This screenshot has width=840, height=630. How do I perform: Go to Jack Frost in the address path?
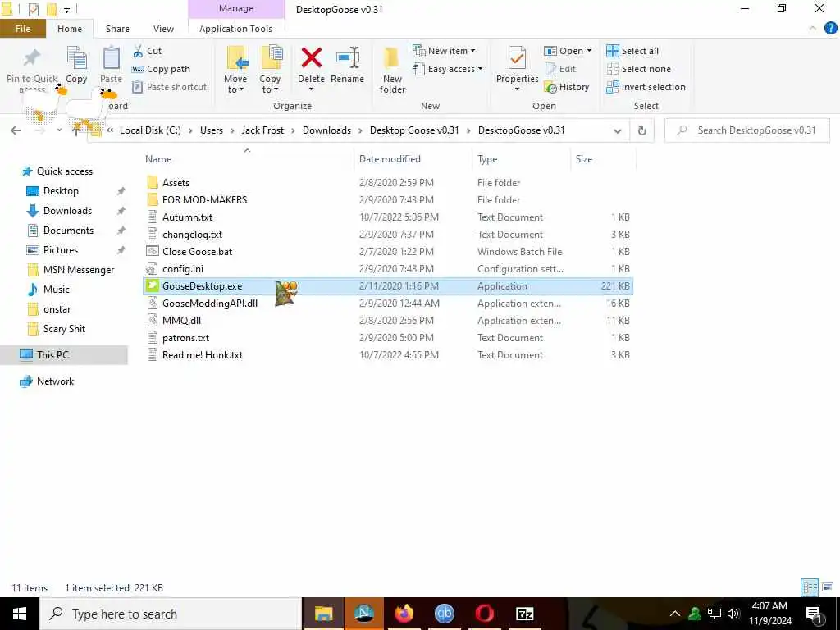(262, 130)
